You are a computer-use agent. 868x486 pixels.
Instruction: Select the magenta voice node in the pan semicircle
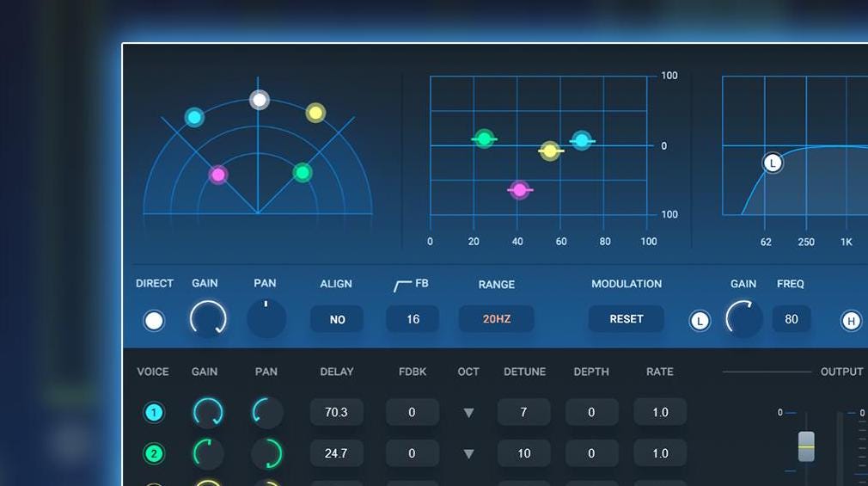218,175
